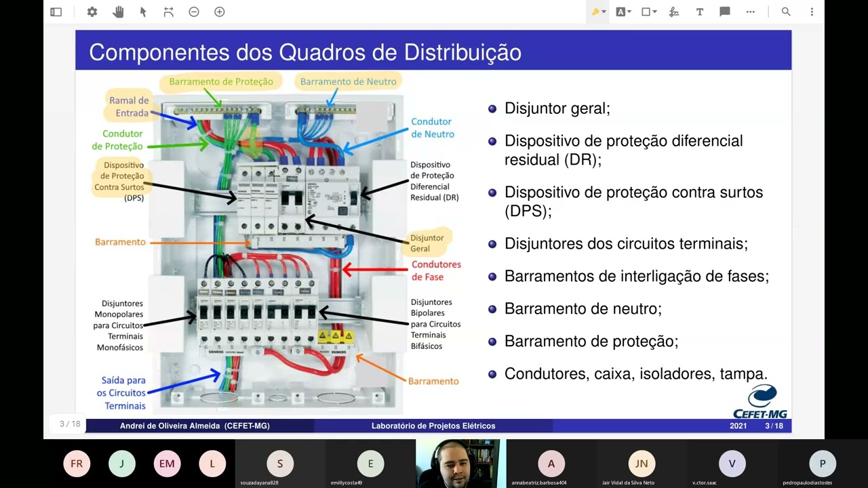Click bullet 'Barramentos de interligação de fases;'

pos(637,276)
